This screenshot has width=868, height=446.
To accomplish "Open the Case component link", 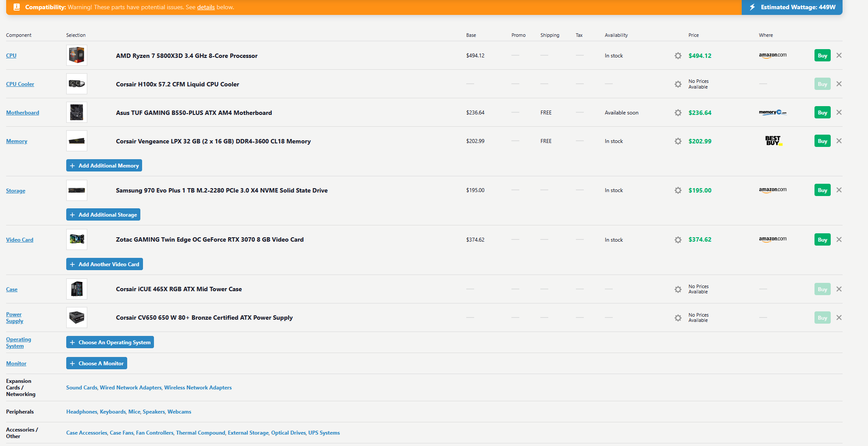I will pos(12,289).
